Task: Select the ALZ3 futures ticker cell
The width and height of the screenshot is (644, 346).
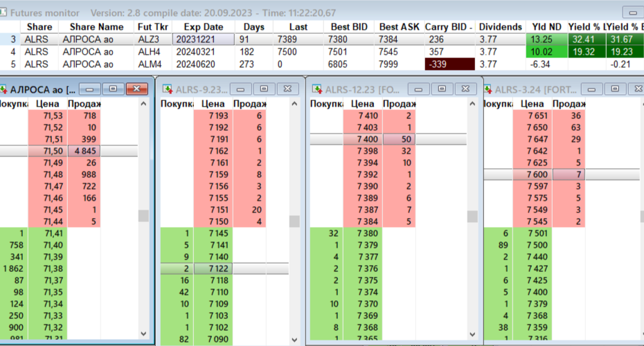Action: click(x=153, y=39)
